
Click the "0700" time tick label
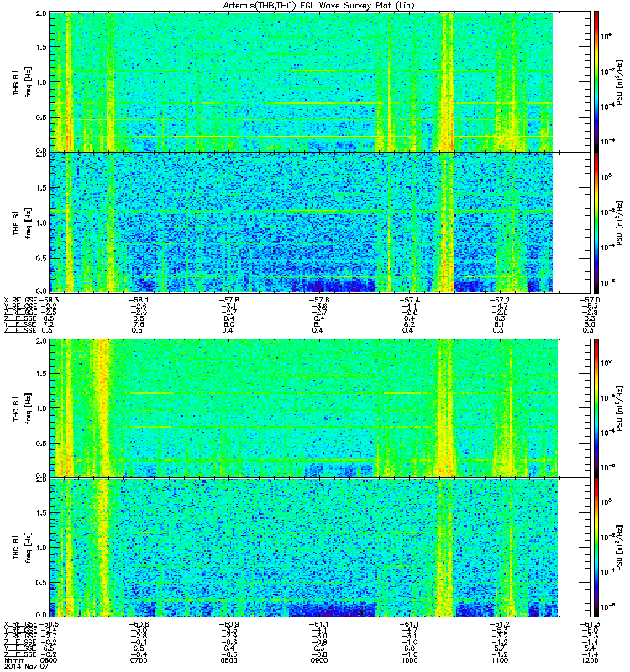(139, 660)
